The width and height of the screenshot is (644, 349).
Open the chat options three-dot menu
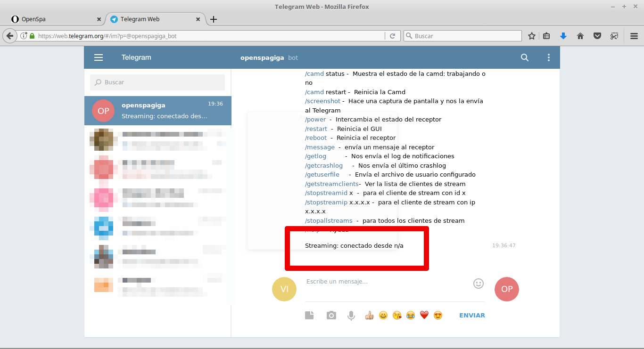coord(548,57)
